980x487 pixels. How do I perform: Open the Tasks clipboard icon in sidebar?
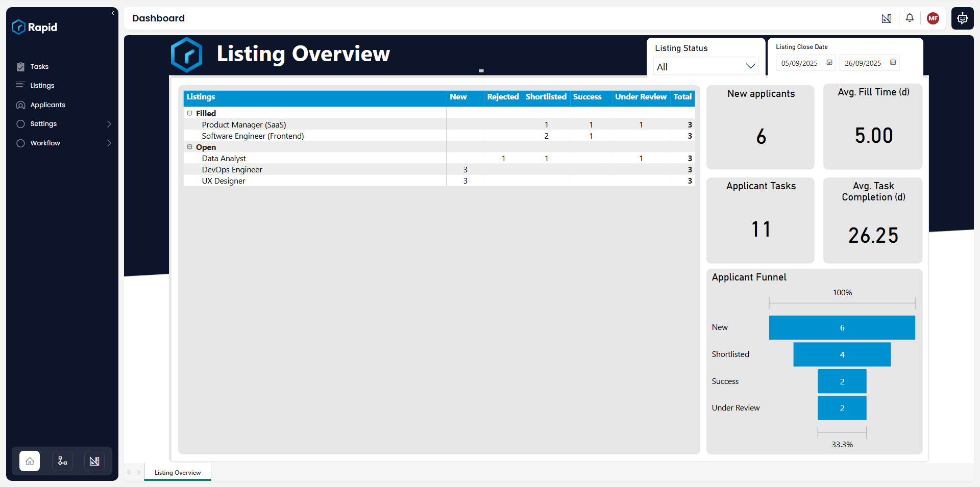(x=20, y=67)
